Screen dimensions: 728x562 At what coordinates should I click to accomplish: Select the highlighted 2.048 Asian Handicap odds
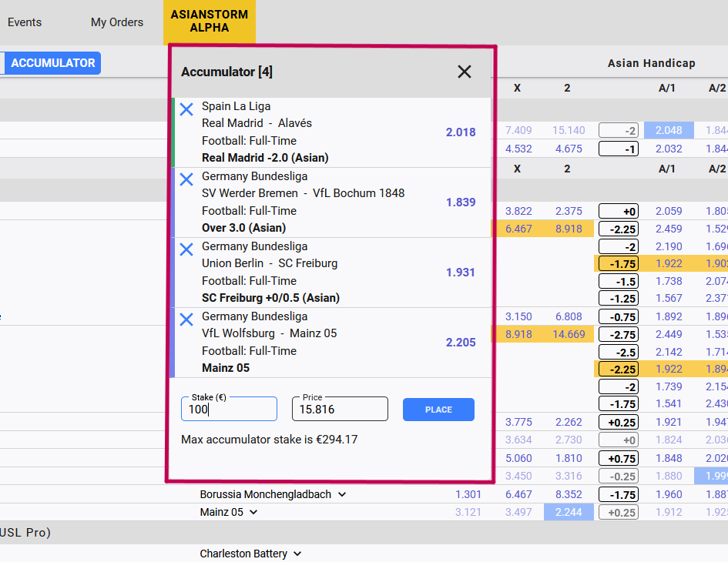pyautogui.click(x=669, y=130)
